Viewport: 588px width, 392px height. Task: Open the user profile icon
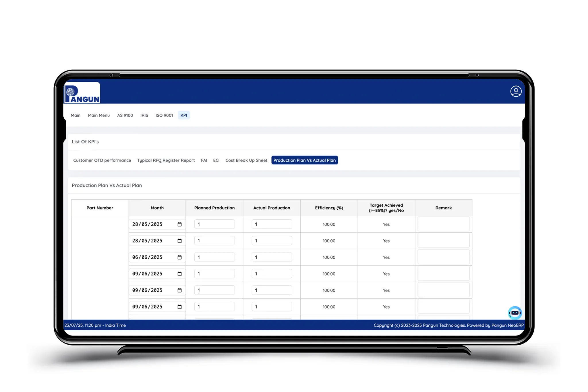coord(516,91)
